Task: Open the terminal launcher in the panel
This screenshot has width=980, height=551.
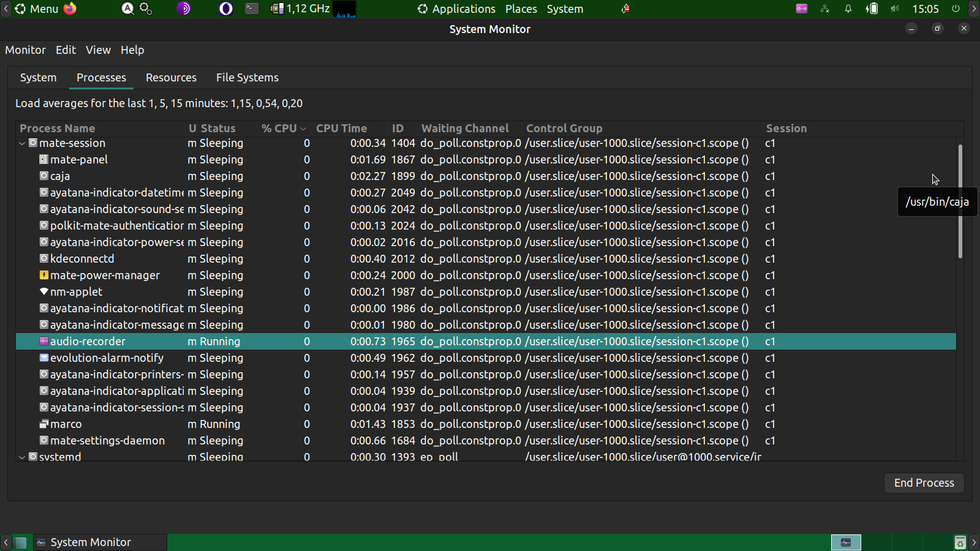Action: pos(252,9)
